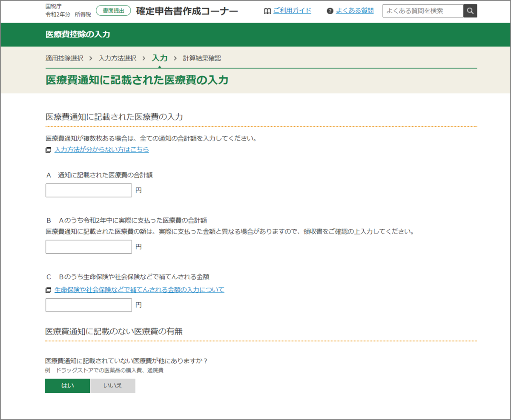Screen dimensions: 511x420
Task: Select いいえ for additional medical expenses
Action: 112,386
